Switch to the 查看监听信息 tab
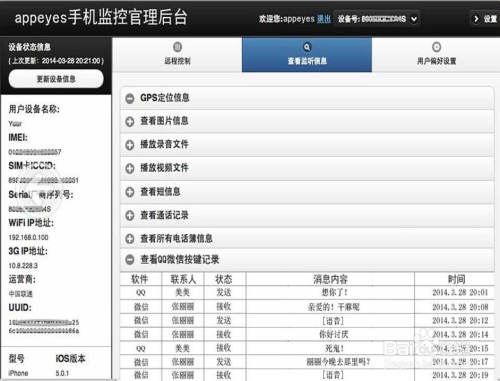 [307, 55]
